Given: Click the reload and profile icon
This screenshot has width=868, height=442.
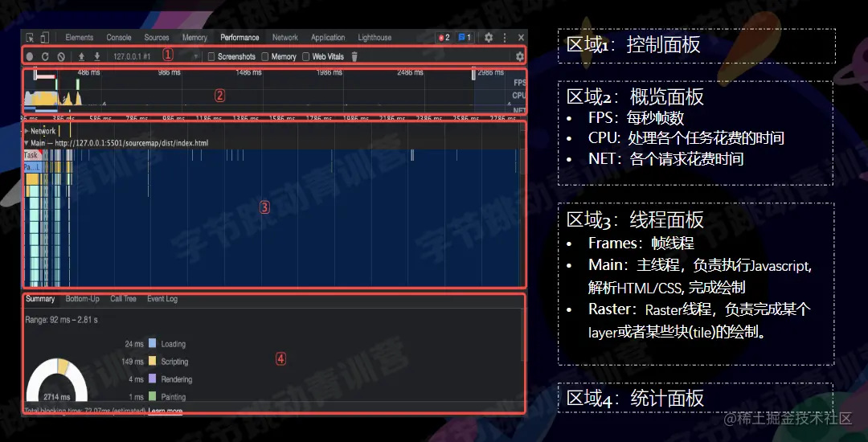Looking at the screenshot, I should 45,56.
